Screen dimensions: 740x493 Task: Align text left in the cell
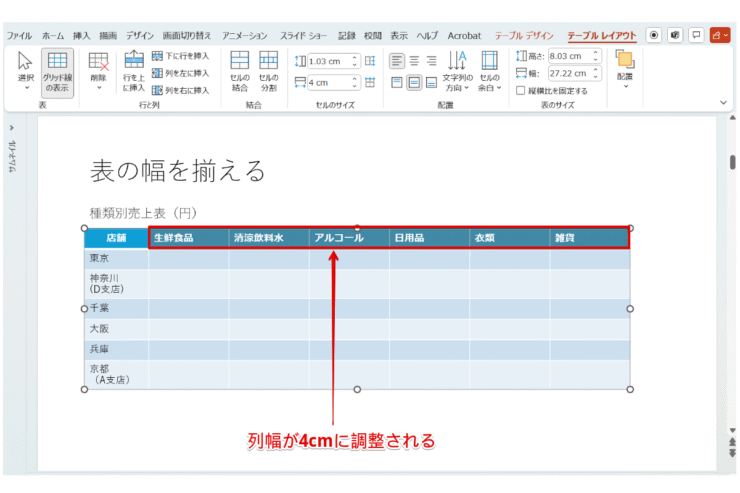[397, 61]
